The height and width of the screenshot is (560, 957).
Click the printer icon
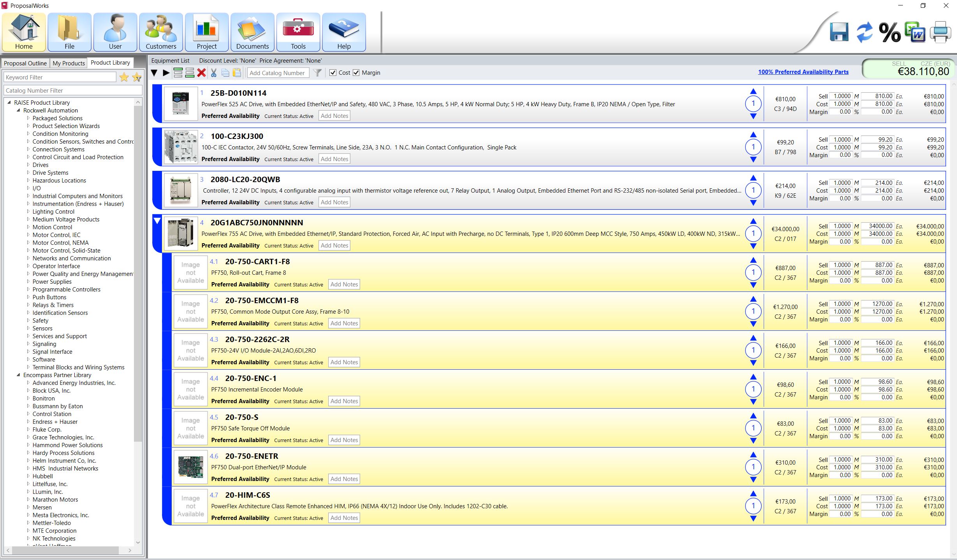click(940, 32)
